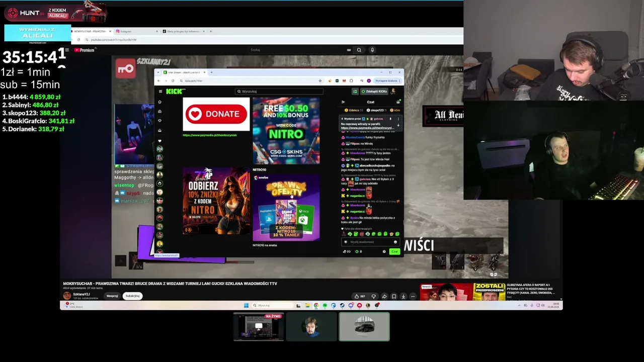Open YouTube guide hamburger menu

point(67,50)
